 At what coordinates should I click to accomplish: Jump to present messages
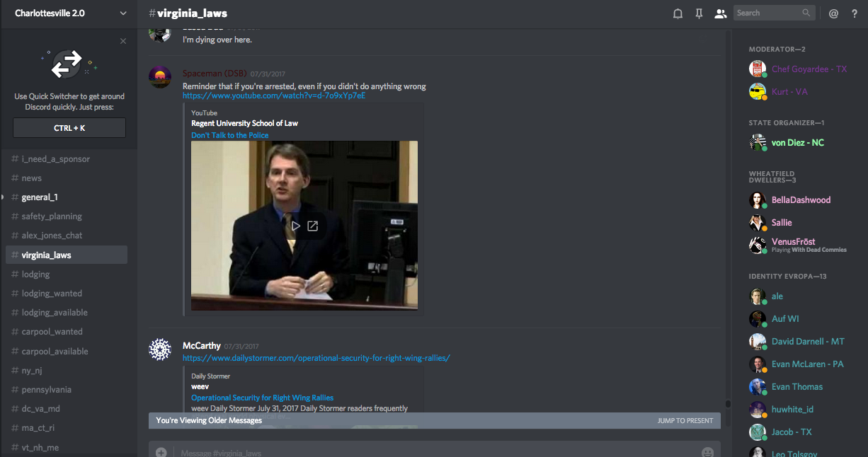click(685, 420)
